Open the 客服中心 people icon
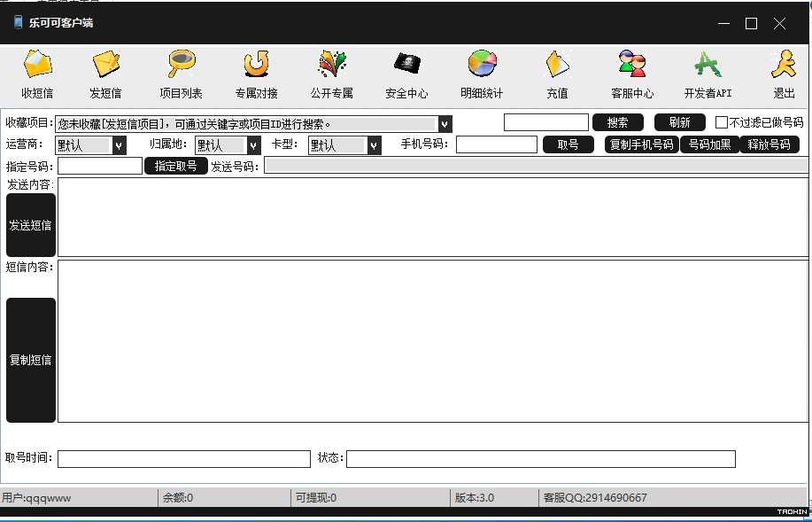The height and width of the screenshot is (522, 812). [x=632, y=64]
